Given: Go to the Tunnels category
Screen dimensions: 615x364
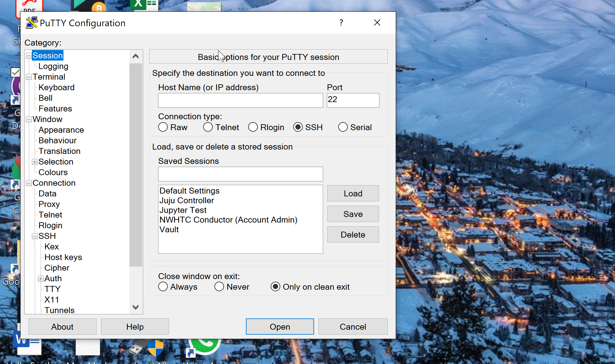Looking at the screenshot, I should coord(59,310).
